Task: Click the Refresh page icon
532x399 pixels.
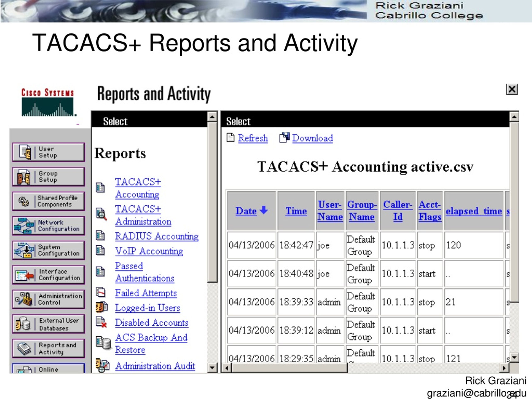Action: 230,138
